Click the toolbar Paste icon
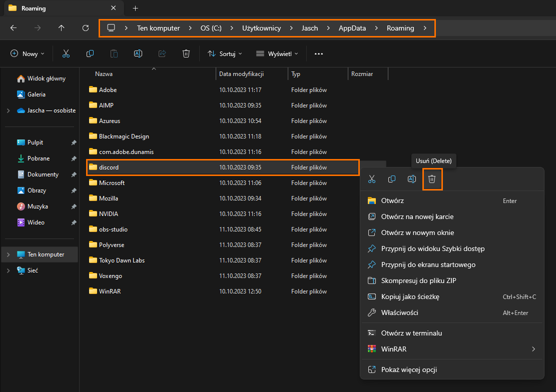The height and width of the screenshot is (392, 556). pos(114,53)
